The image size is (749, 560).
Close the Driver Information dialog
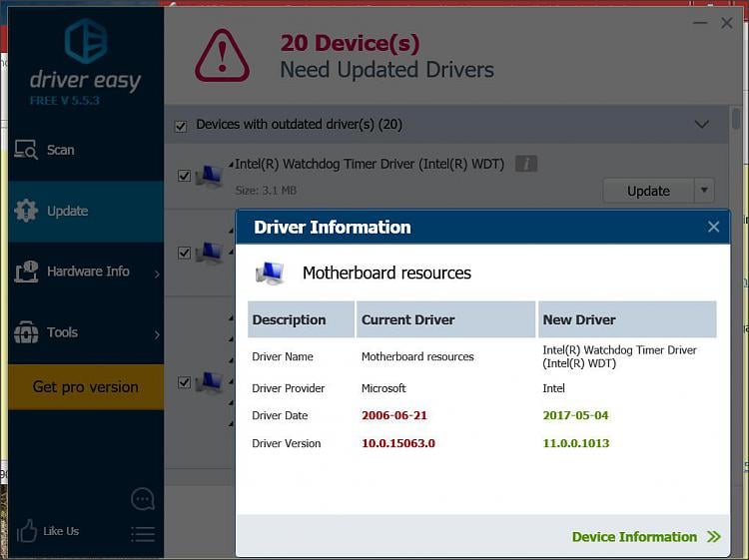713,227
